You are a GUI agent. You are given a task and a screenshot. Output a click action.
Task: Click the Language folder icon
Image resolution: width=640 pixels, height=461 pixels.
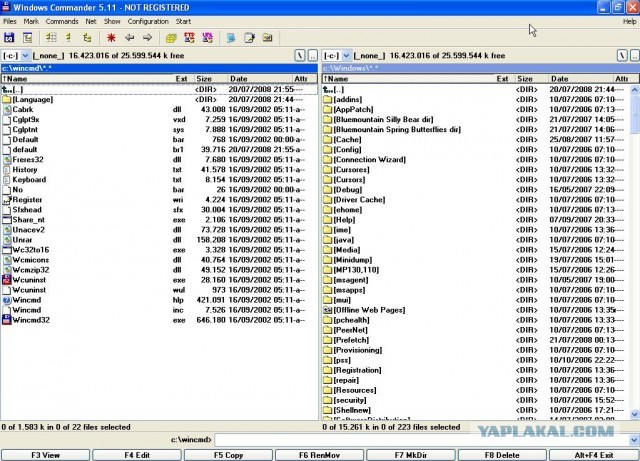point(7,99)
